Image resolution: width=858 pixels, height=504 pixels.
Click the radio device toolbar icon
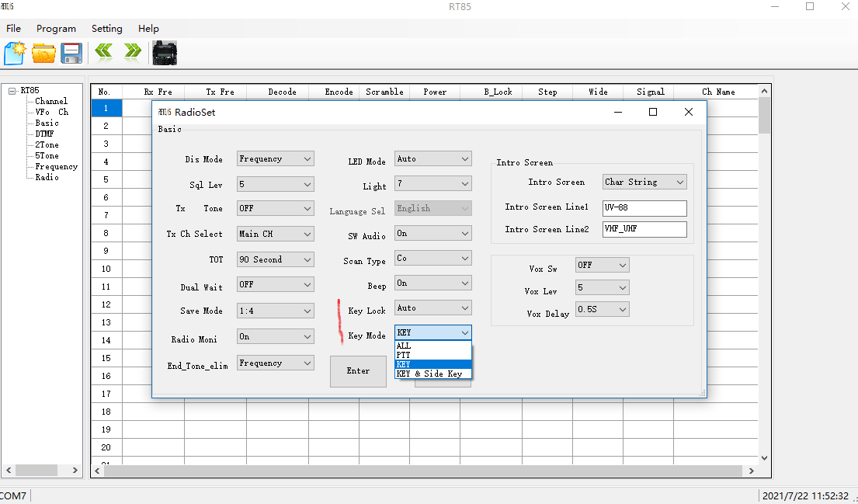pos(165,52)
